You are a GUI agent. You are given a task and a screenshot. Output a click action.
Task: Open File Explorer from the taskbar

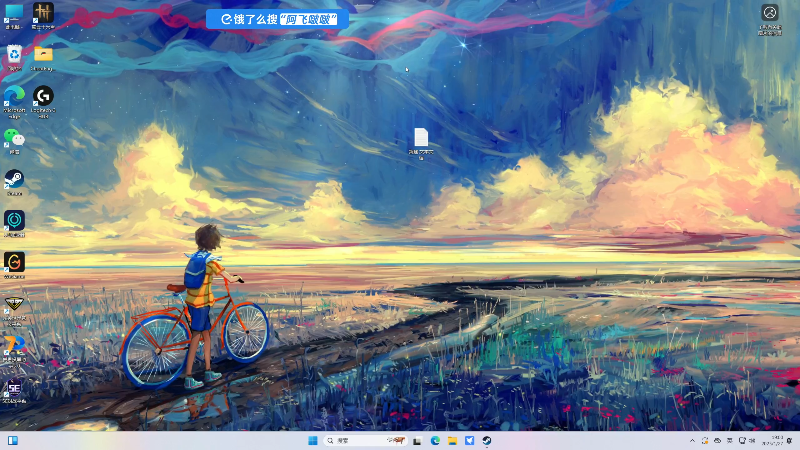click(453, 440)
